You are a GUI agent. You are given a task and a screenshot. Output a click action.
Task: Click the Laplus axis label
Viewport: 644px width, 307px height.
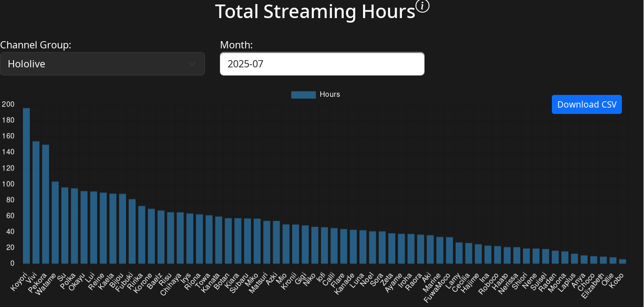coord(567,282)
